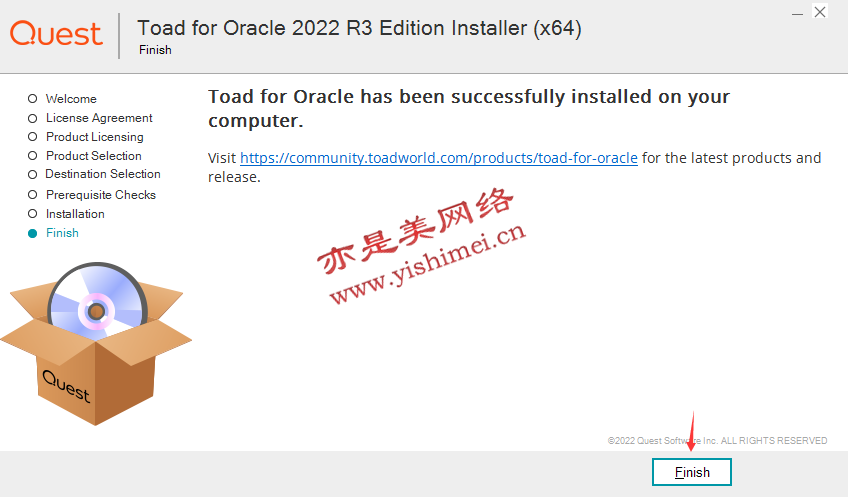The image size is (848, 497).
Task: Close the installer window
Action: (x=820, y=12)
